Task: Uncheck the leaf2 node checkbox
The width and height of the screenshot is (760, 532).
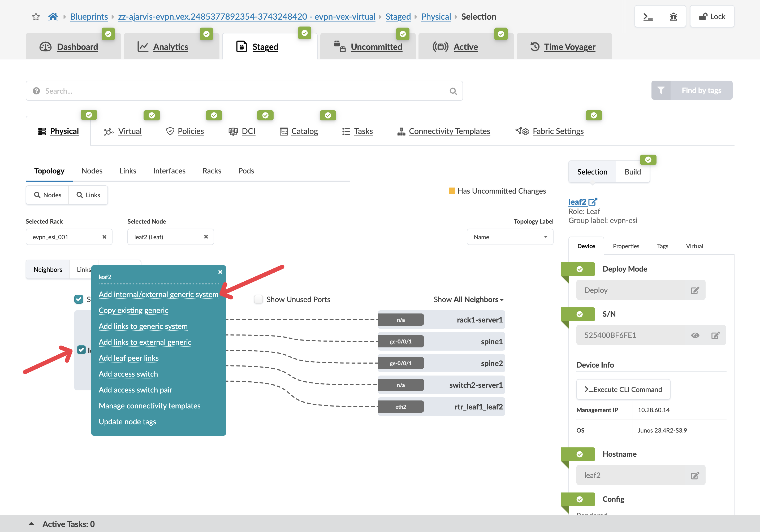Action: click(81, 350)
